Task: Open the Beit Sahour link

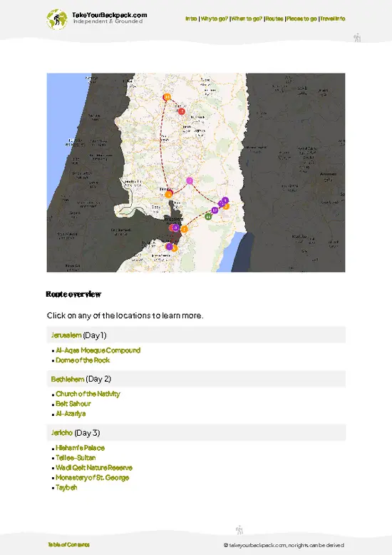Action: click(73, 404)
